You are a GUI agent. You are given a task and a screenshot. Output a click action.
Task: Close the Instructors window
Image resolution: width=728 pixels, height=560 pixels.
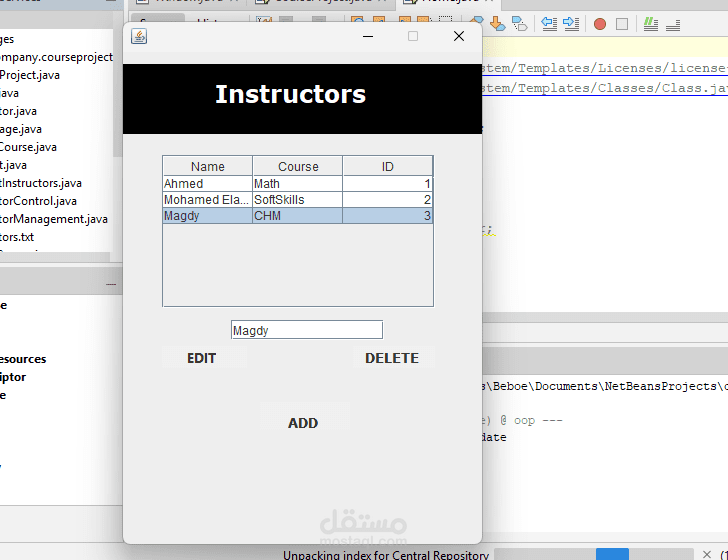[459, 36]
